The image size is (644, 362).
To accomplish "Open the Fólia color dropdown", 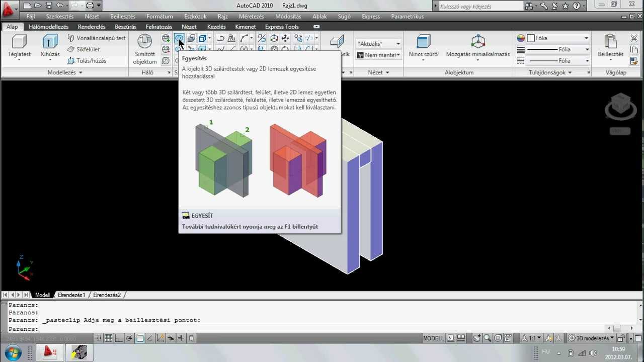I will [558, 38].
